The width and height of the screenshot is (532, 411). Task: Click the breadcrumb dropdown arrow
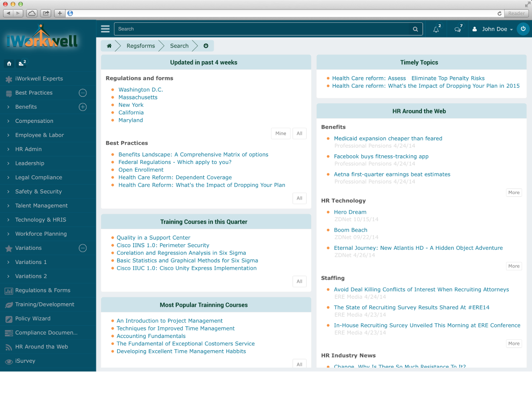206,46
